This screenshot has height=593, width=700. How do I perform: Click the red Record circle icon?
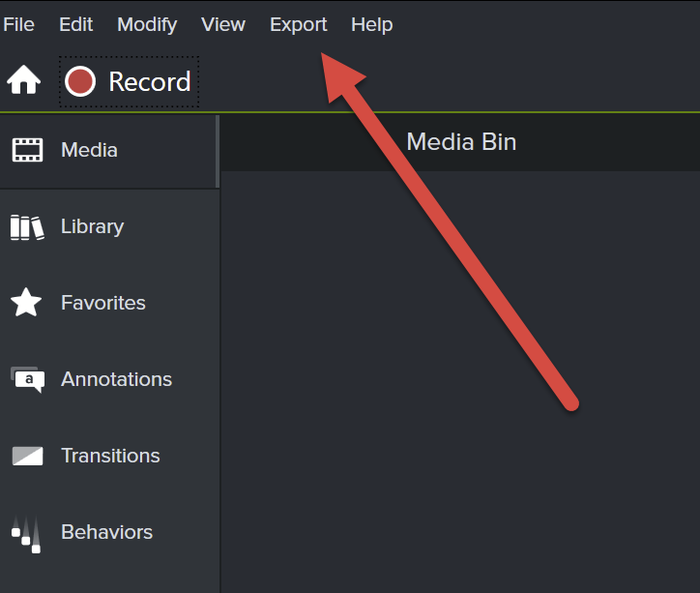click(80, 81)
